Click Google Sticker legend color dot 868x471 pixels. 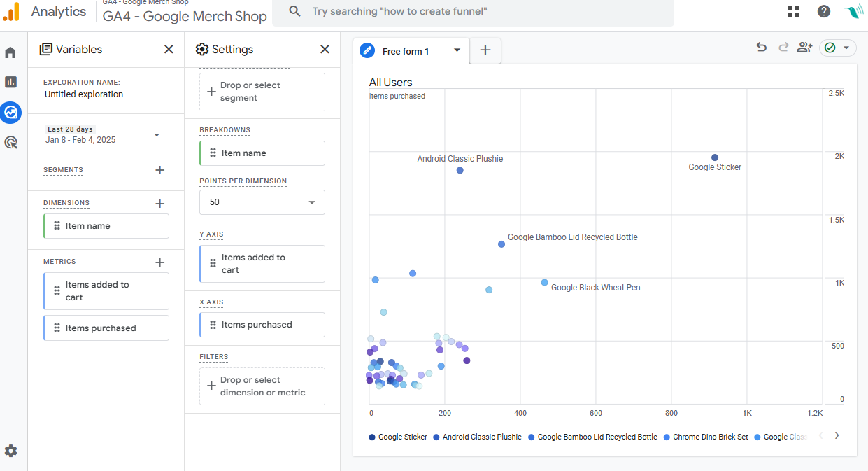point(372,437)
